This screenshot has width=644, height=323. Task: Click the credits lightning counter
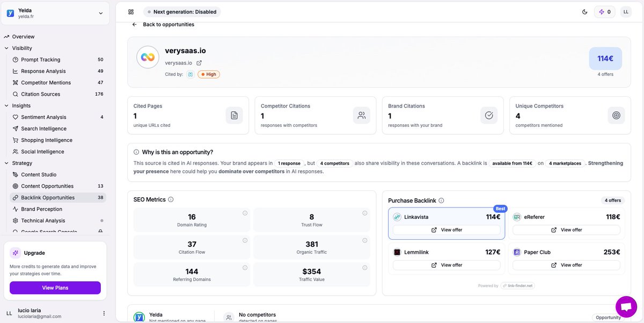click(605, 12)
